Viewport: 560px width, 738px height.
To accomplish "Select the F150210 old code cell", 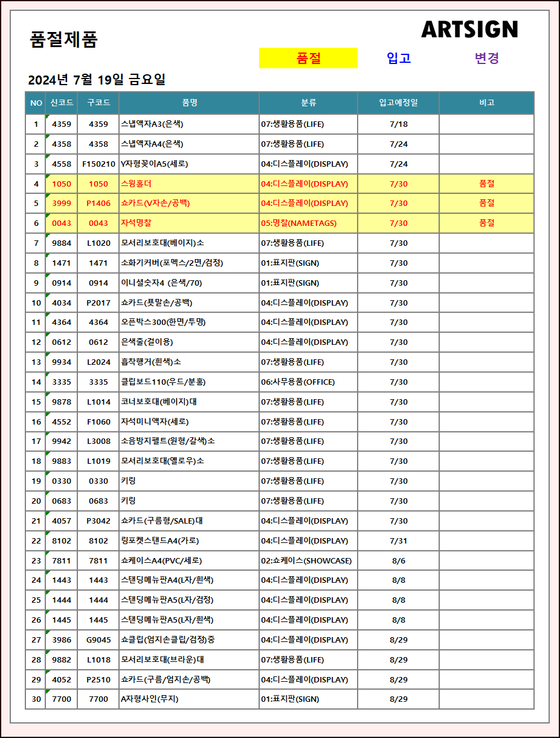I will [x=98, y=164].
